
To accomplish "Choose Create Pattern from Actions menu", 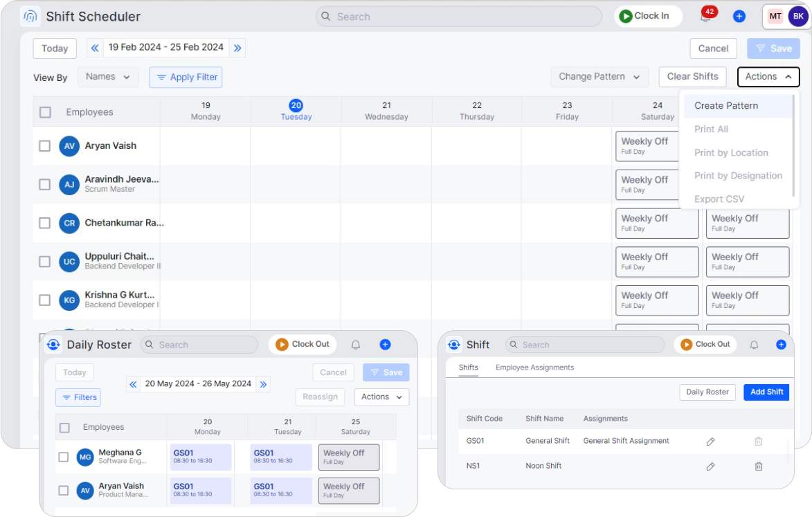I will click(x=726, y=106).
